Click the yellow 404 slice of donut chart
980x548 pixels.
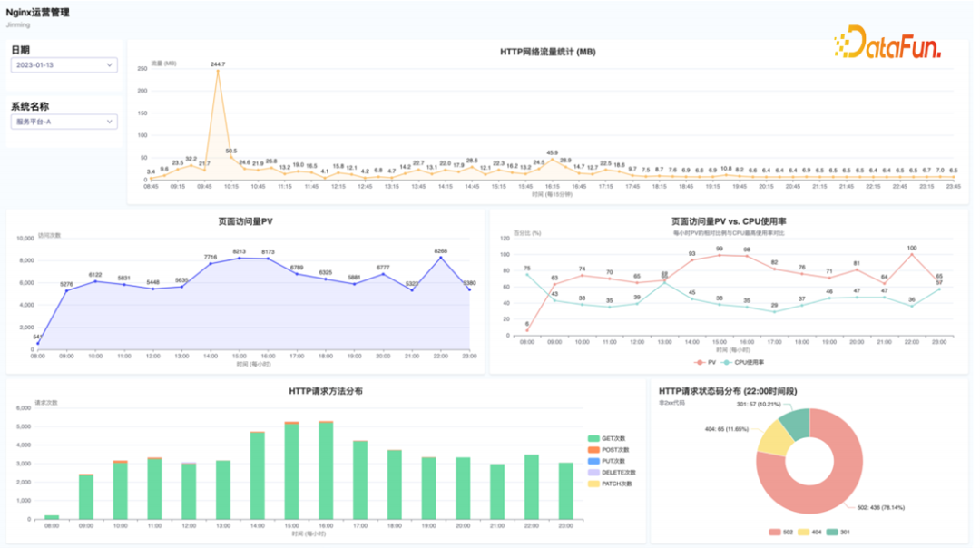coord(773,437)
